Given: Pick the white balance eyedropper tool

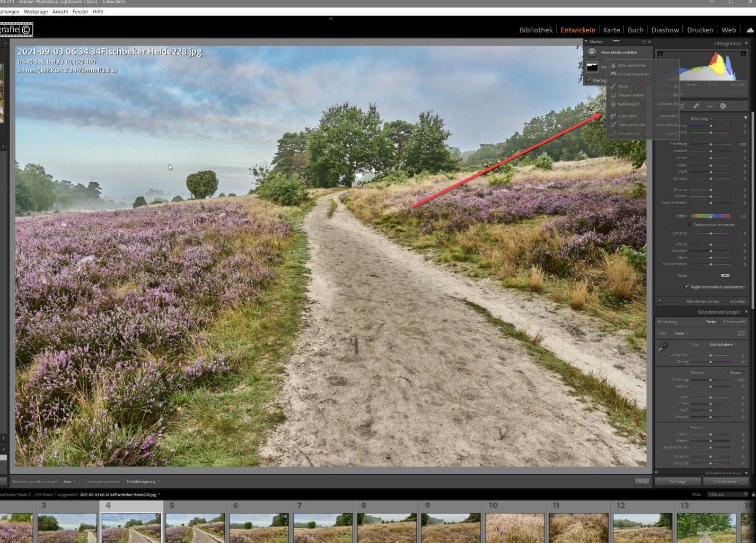Looking at the screenshot, I should (663, 347).
